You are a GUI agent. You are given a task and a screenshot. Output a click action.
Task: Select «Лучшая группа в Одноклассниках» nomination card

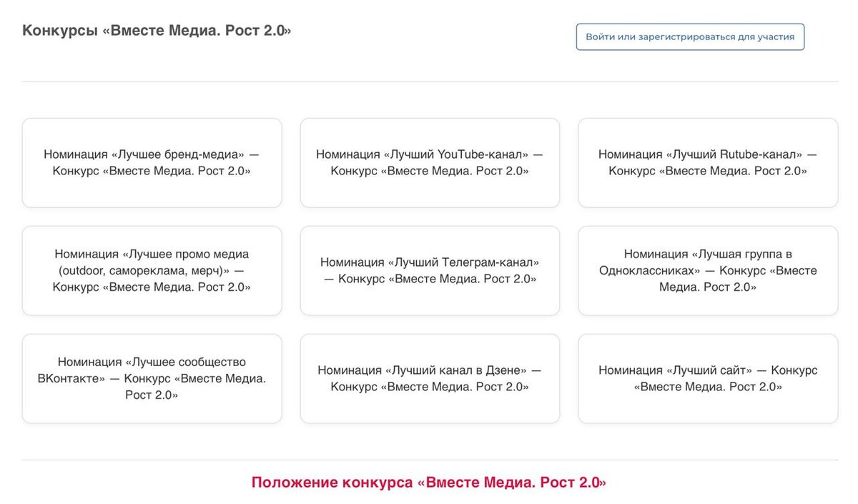tap(708, 271)
